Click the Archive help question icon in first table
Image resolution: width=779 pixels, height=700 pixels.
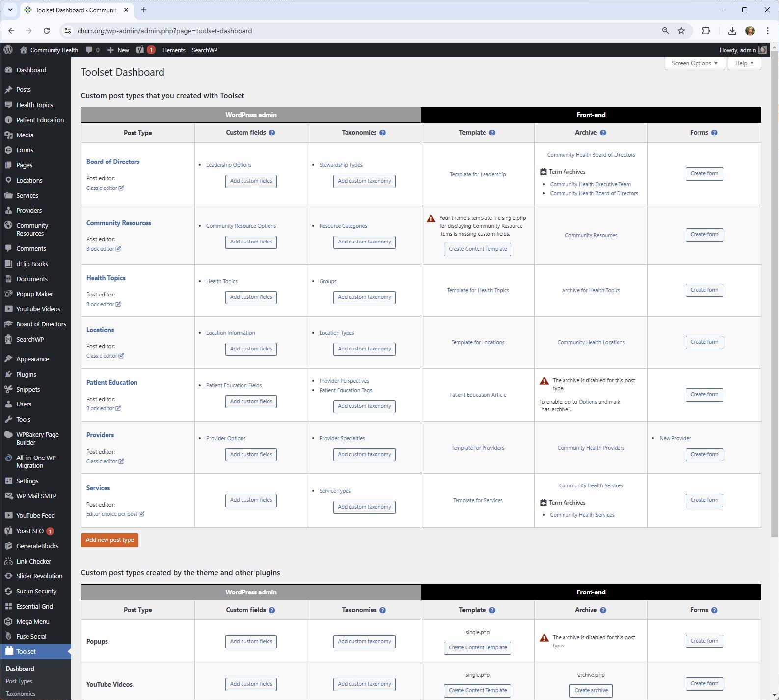tap(603, 133)
